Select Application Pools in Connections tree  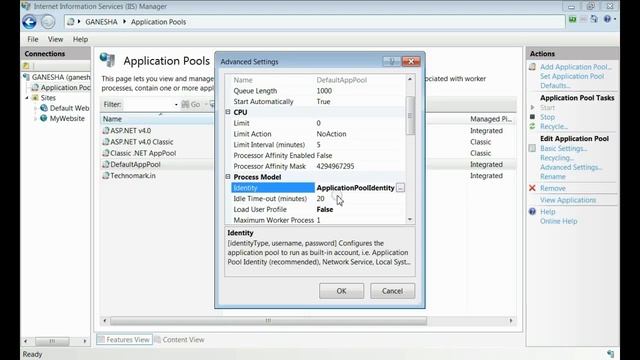click(x=65, y=87)
